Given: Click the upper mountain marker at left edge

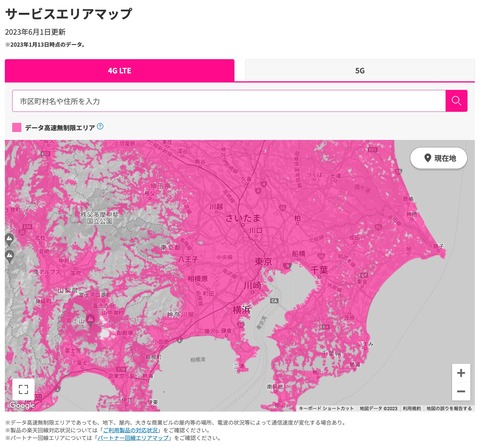Looking at the screenshot, I should coord(10,239).
